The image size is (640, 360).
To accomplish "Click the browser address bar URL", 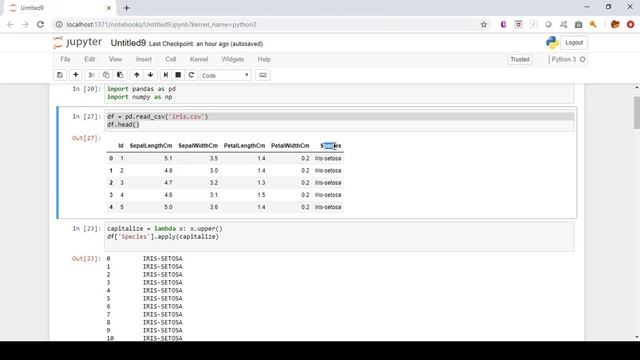I will [x=162, y=24].
